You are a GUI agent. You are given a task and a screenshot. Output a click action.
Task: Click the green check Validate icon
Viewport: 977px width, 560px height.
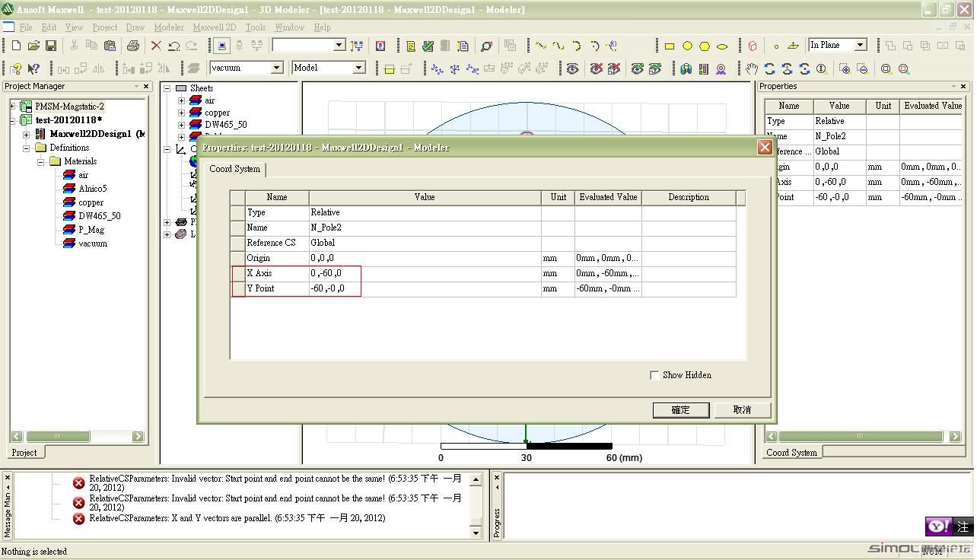[x=428, y=46]
